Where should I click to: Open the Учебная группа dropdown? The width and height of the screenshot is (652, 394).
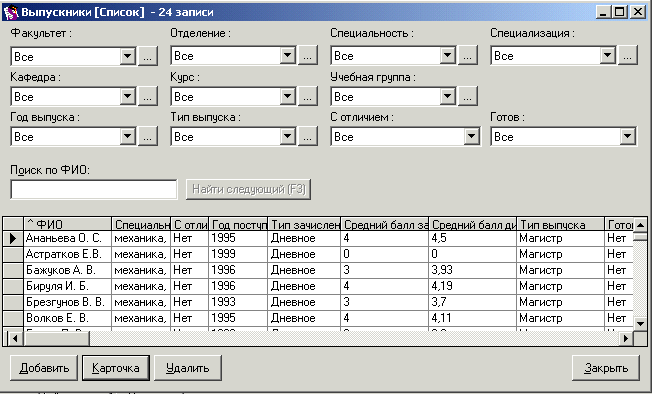[x=448, y=96]
